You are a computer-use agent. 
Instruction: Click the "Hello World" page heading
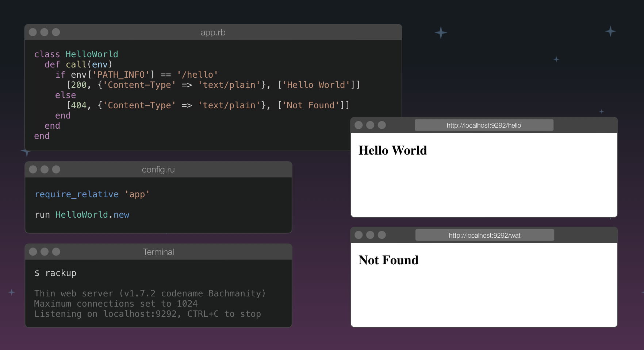coord(393,150)
